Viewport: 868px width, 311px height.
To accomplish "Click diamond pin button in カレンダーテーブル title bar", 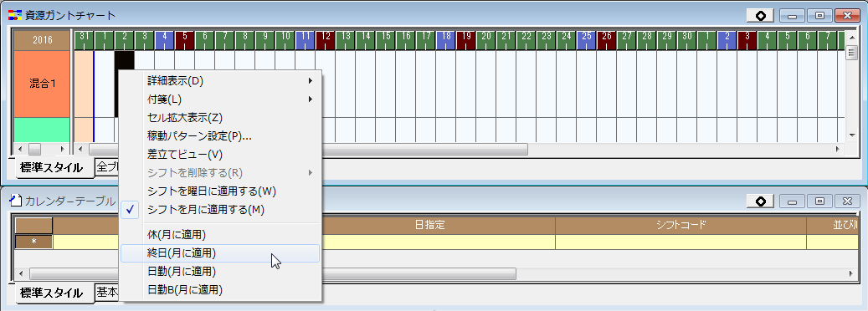I will 761,201.
